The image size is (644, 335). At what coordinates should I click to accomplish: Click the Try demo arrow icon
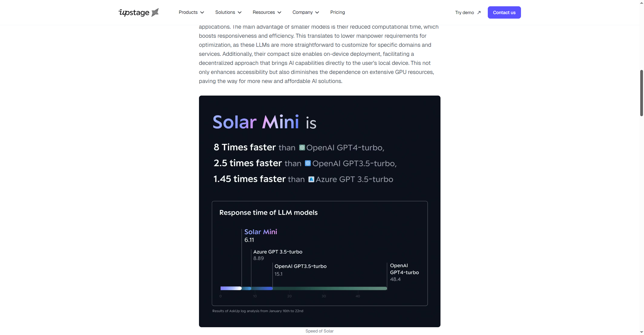[479, 12]
